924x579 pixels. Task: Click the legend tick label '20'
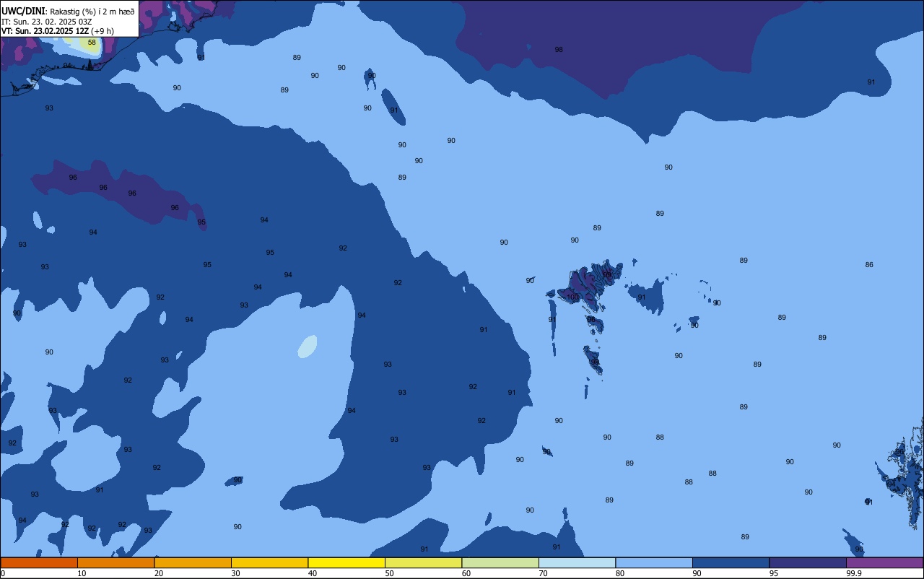click(x=158, y=573)
